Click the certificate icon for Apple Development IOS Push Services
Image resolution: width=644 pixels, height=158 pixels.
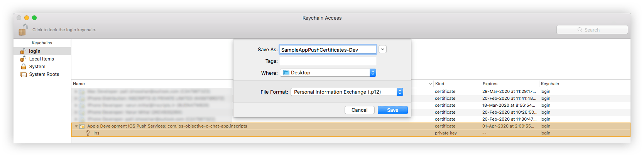(x=82, y=126)
